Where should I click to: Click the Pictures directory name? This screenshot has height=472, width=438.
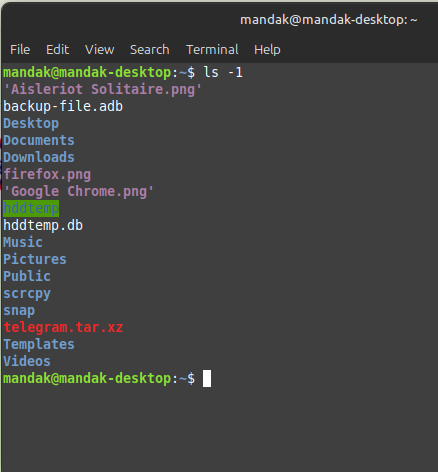(x=35, y=259)
